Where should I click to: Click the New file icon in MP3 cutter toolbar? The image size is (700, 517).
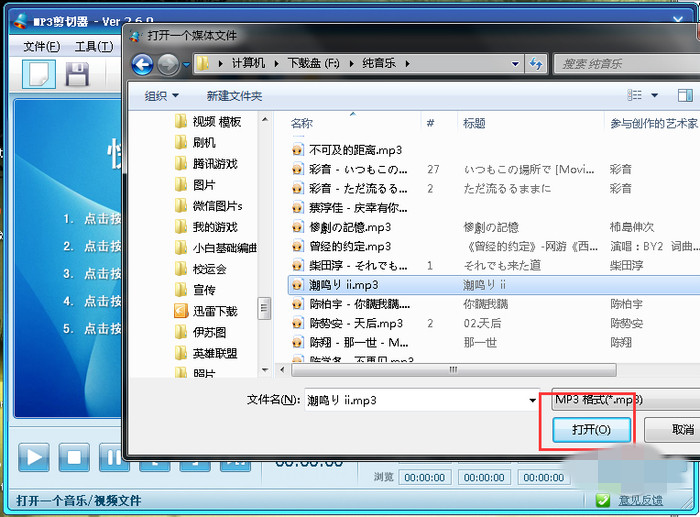[x=39, y=74]
